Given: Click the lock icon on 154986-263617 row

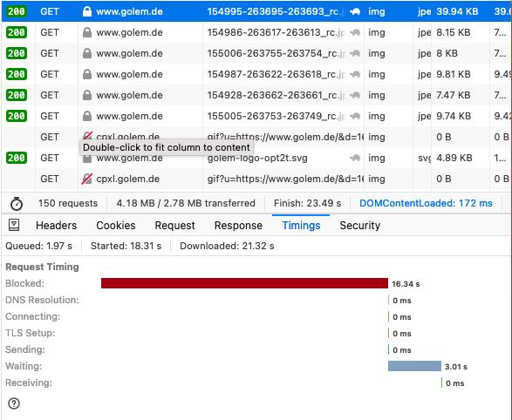Looking at the screenshot, I should [x=87, y=32].
